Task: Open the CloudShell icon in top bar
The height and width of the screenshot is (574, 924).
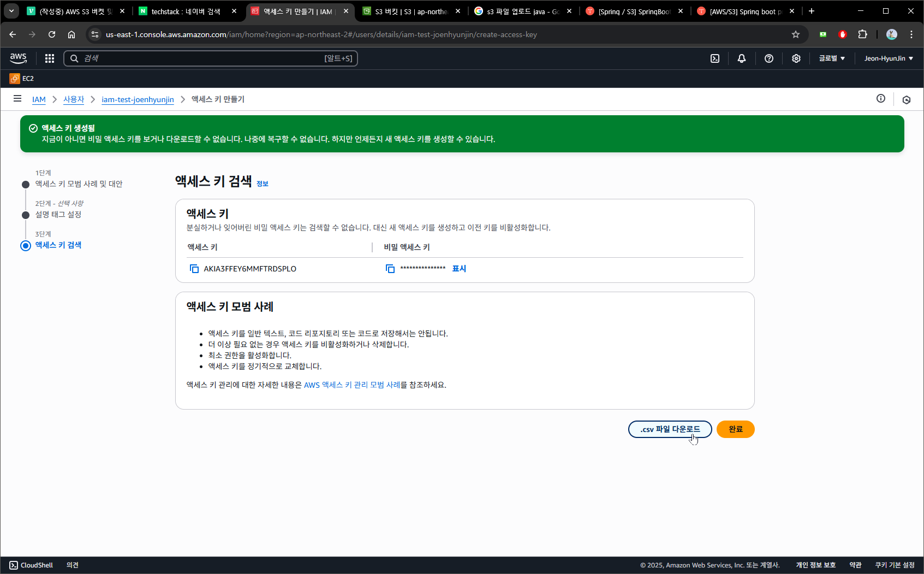Action: point(715,58)
